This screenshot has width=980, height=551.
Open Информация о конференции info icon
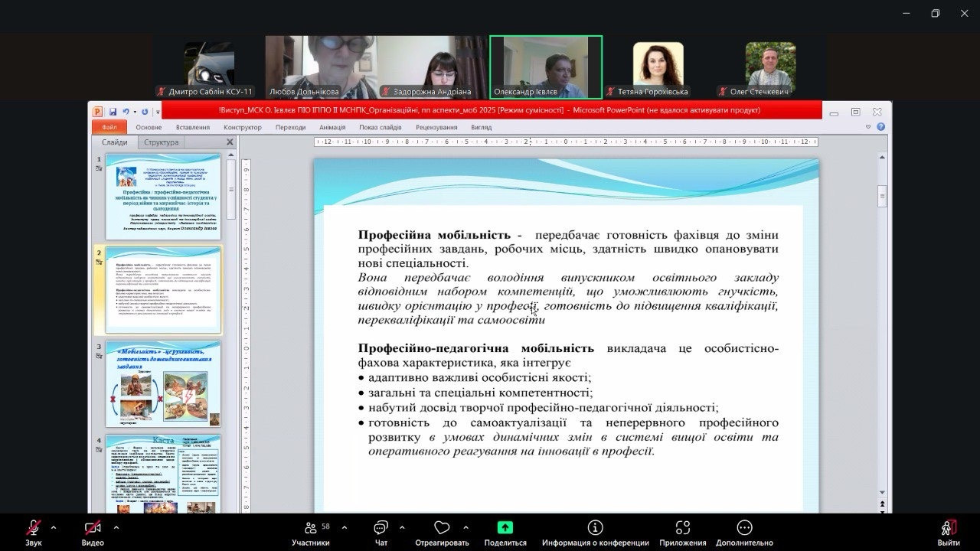point(595,527)
